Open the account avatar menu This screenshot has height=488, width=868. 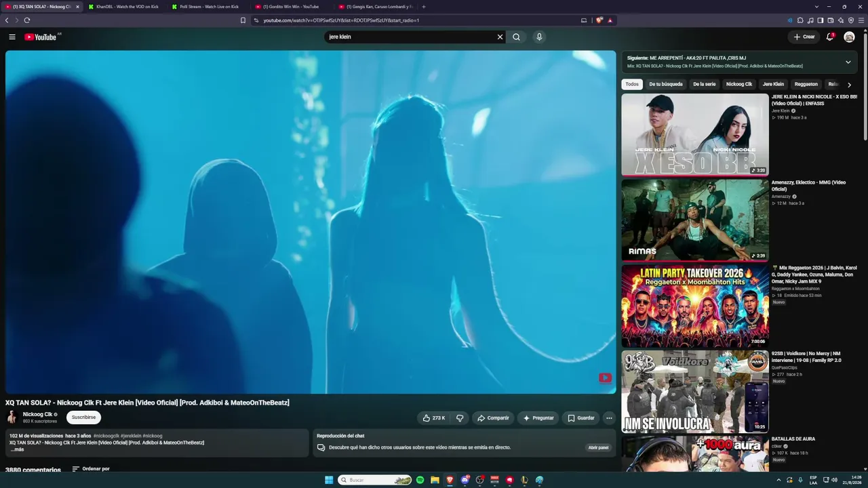[x=849, y=37]
